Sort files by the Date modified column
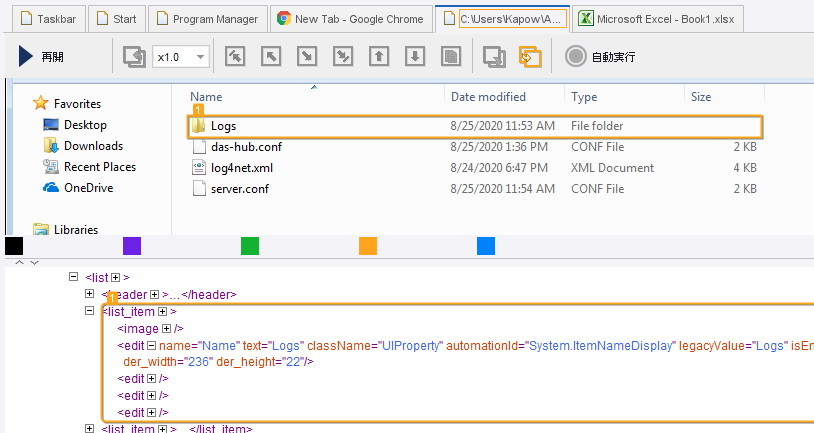Screen dimensions: 814x433 coord(488,97)
